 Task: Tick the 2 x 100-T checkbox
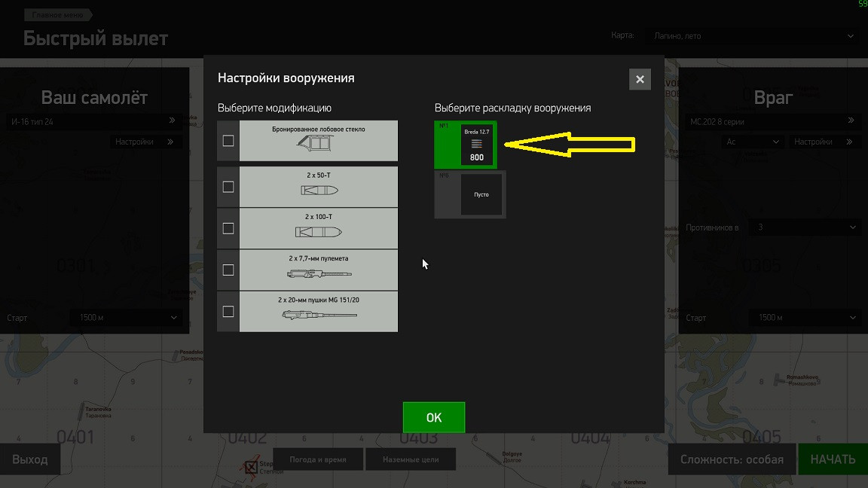[228, 228]
